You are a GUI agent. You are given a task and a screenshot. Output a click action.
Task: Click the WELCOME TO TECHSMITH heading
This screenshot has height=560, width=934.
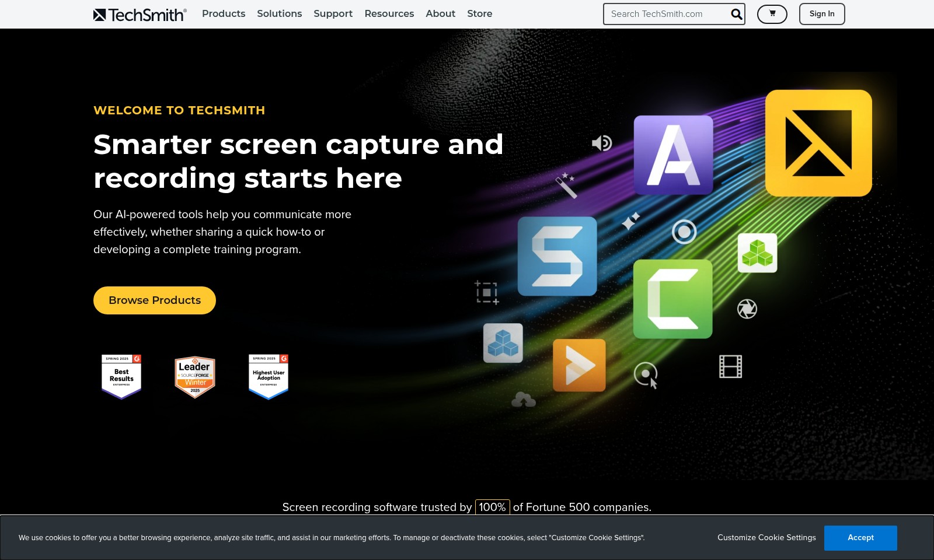[x=179, y=110]
